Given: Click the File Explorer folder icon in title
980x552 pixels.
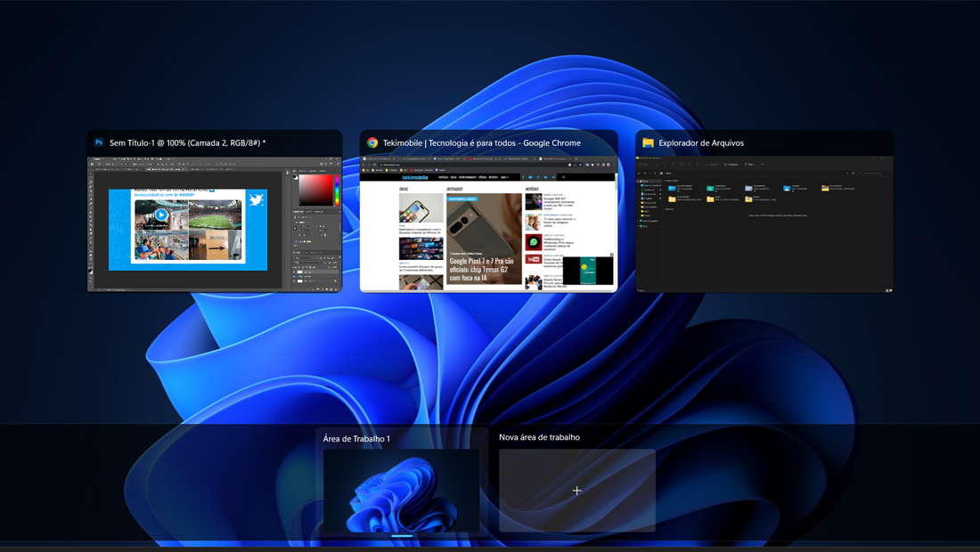Looking at the screenshot, I should tap(648, 142).
